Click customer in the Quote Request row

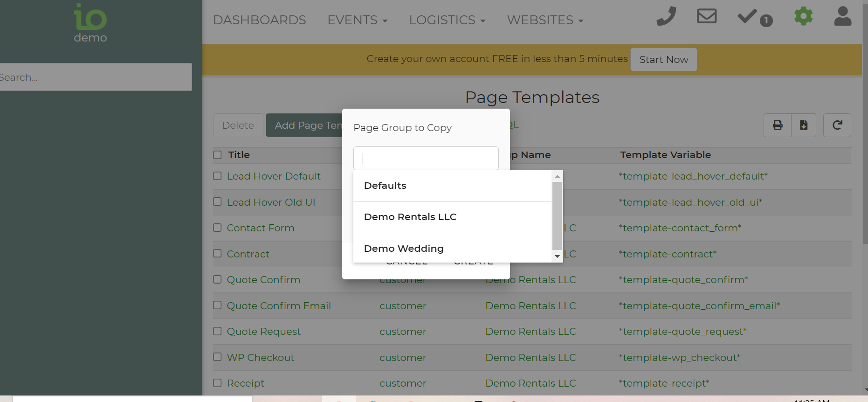coord(403,332)
